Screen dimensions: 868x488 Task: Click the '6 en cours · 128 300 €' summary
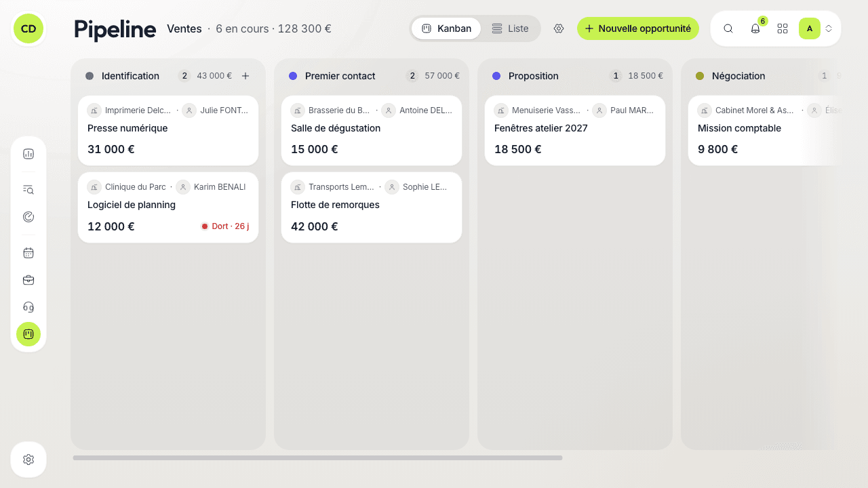click(x=273, y=28)
